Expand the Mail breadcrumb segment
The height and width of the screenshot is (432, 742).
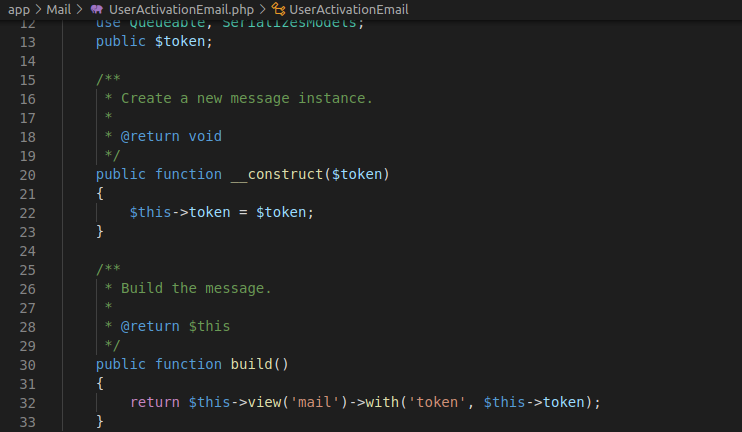tap(58, 9)
